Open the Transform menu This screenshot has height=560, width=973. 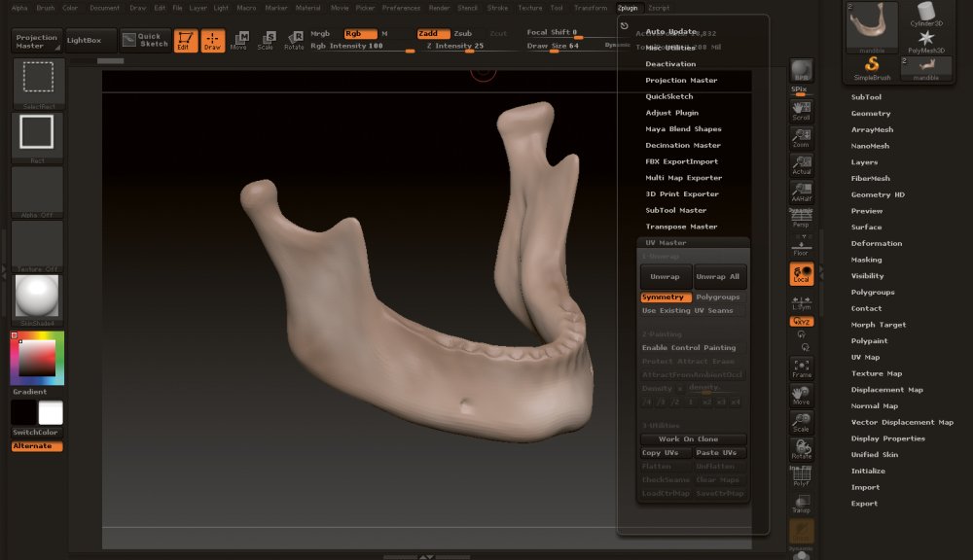click(x=591, y=8)
